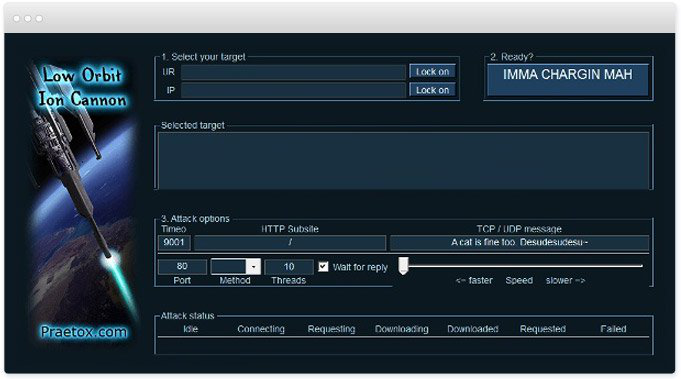Focus the IP address input field
Image resolution: width=681 pixels, height=379 pixels.
(x=293, y=90)
